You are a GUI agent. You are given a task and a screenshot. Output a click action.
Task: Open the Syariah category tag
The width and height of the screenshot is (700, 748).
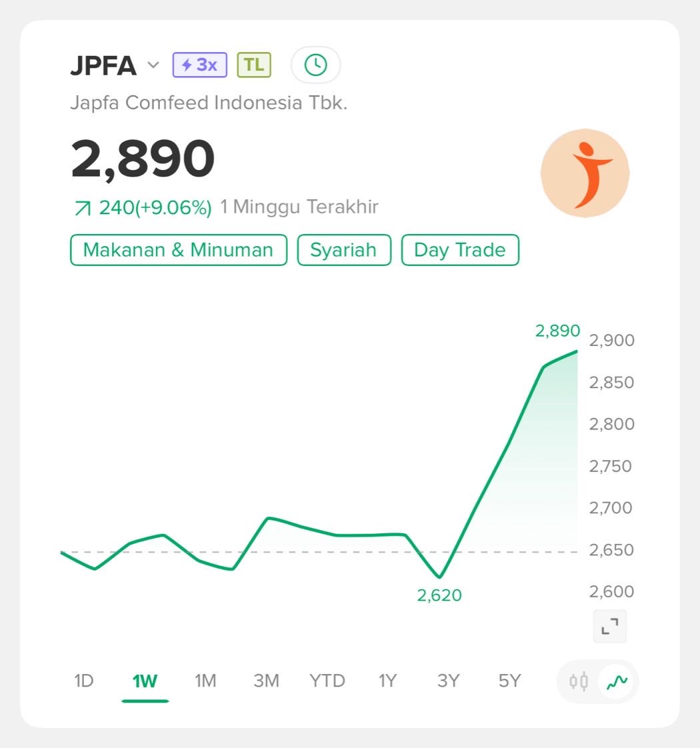click(343, 250)
